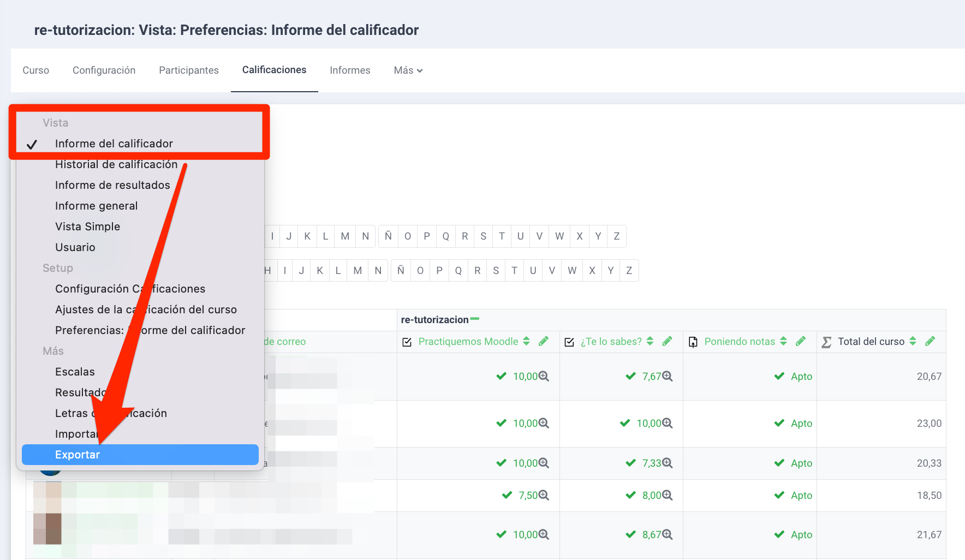This screenshot has width=965, height=560.
Task: Open Escalas from the Más section
Action: tap(75, 372)
